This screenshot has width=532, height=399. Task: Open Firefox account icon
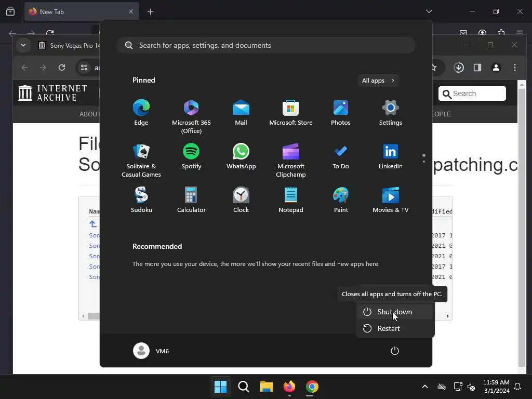[482, 33]
